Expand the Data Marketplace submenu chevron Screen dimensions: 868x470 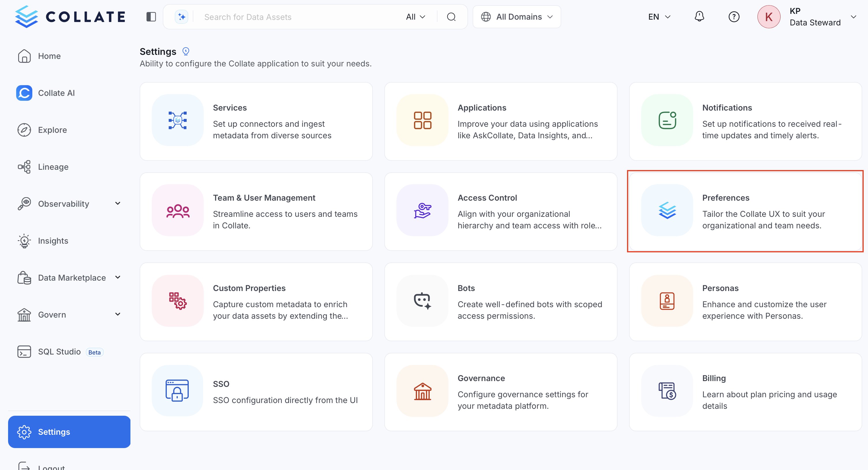tap(118, 277)
